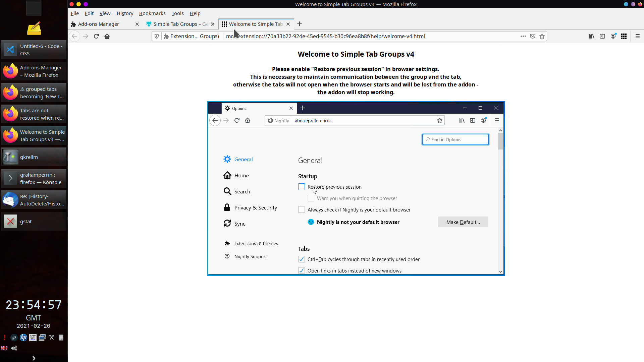The image size is (644, 362).
Task: Reload the welcome-v4.html page
Action: point(96,36)
